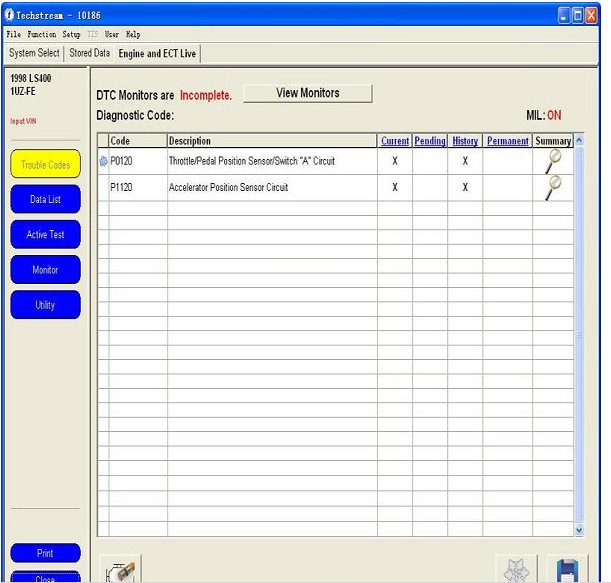Open the Setup menu
The image size is (611, 583).
click(x=71, y=34)
